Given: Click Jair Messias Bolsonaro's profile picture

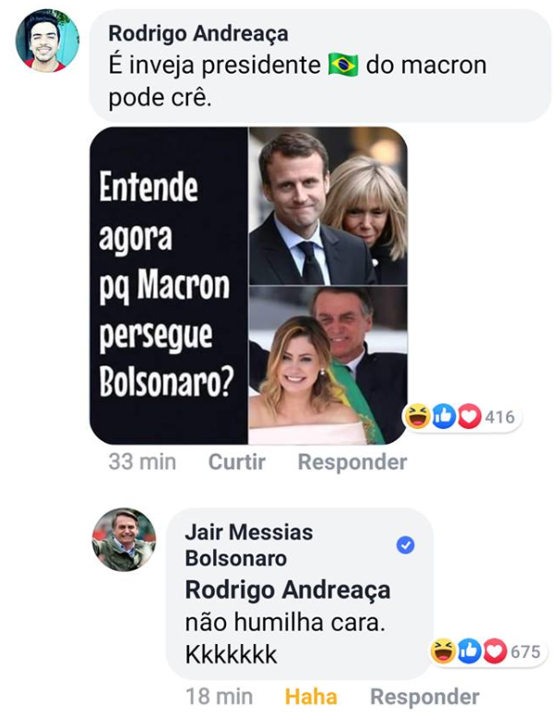Looking at the screenshot, I should click(x=124, y=539).
